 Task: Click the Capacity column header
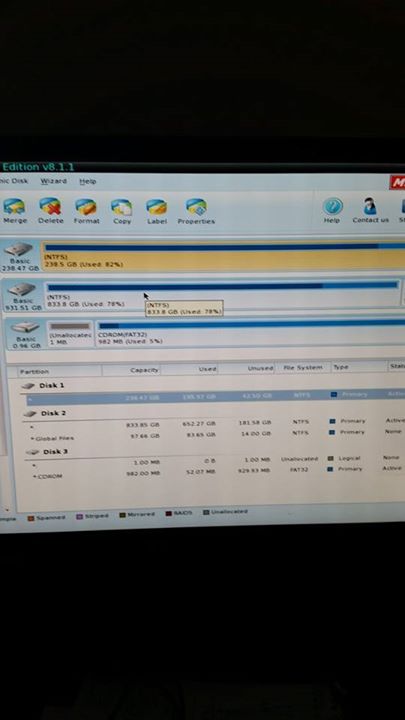coord(131,370)
